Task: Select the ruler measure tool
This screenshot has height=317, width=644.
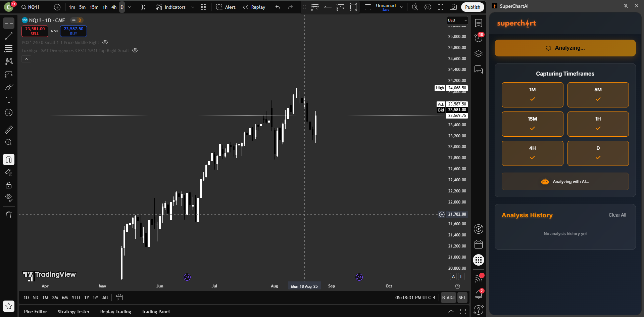Action: [x=9, y=129]
